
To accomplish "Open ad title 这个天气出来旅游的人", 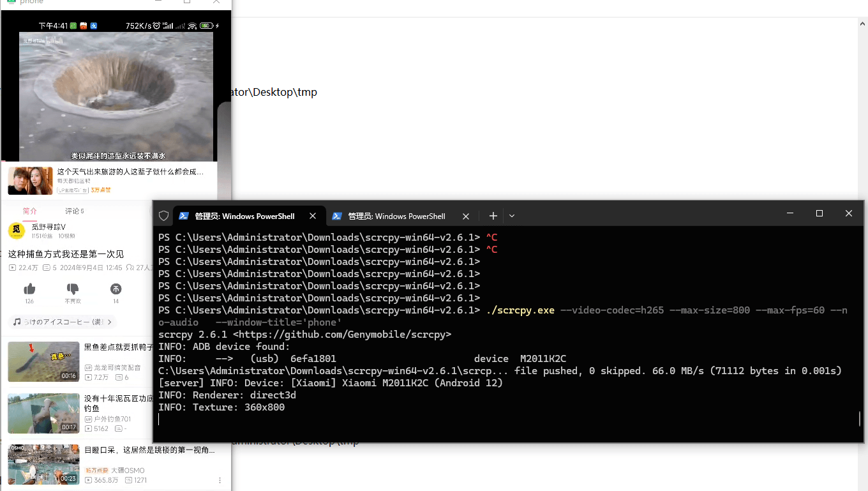I will click(130, 172).
